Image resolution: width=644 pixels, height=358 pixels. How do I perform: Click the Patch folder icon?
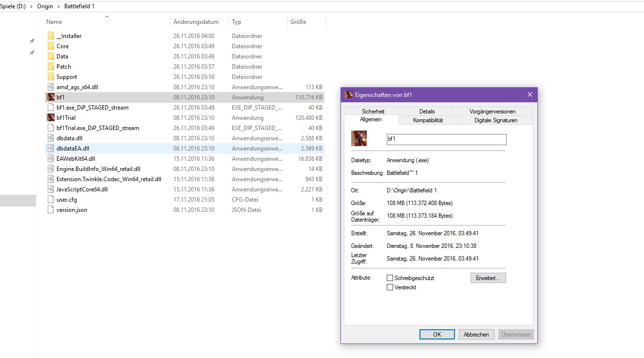51,67
